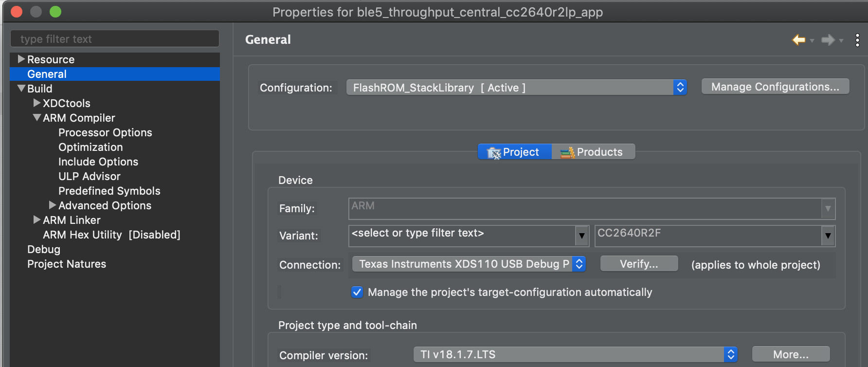Expand the Advanced Options node

(x=53, y=205)
